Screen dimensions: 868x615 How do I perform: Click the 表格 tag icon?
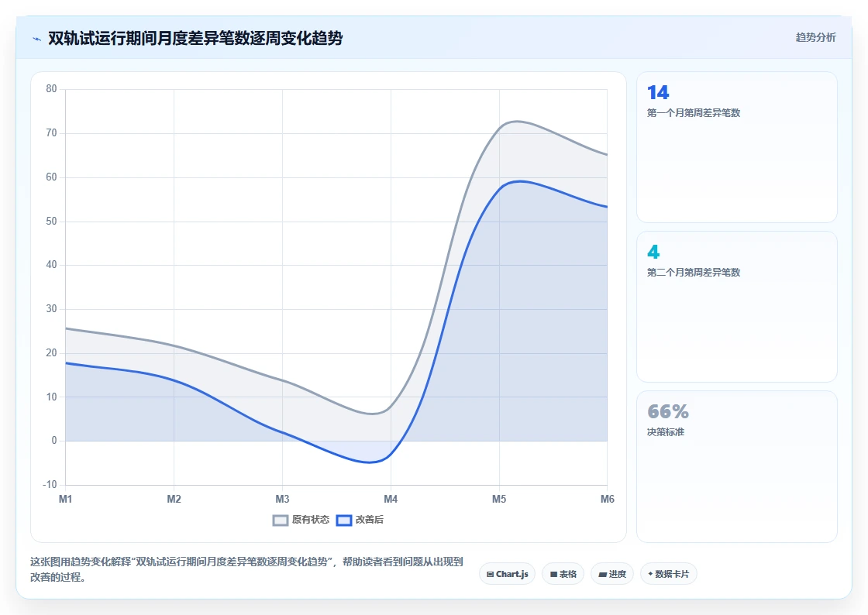[553, 574]
